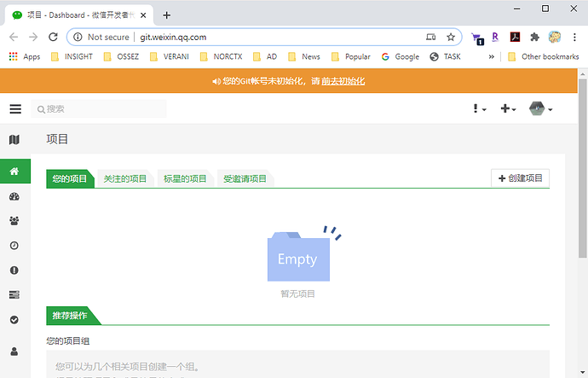The image size is (588, 378).
Task: Close the Dashboard browser tab
Action: click(143, 15)
